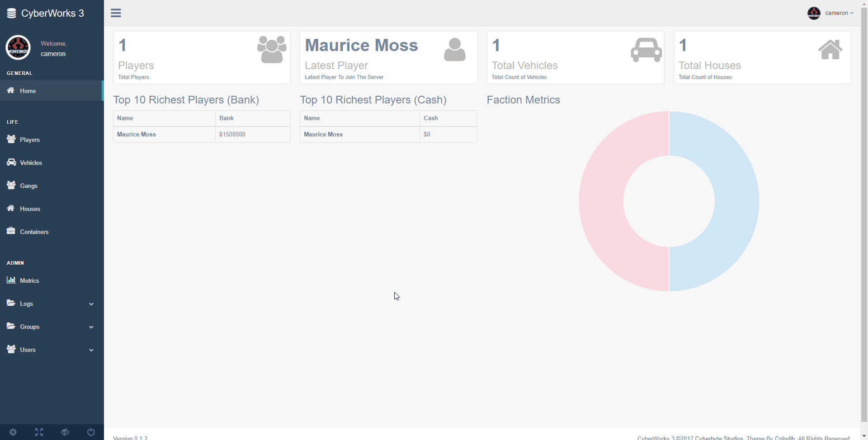The image size is (868, 440).
Task: Open the Vehicles page from sidebar
Action: (x=31, y=163)
